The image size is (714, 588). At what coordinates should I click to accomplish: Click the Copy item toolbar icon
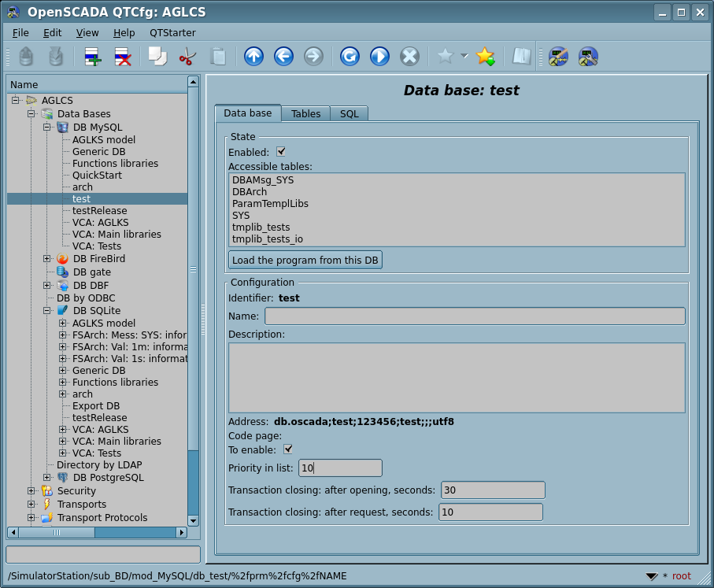pyautogui.click(x=157, y=57)
